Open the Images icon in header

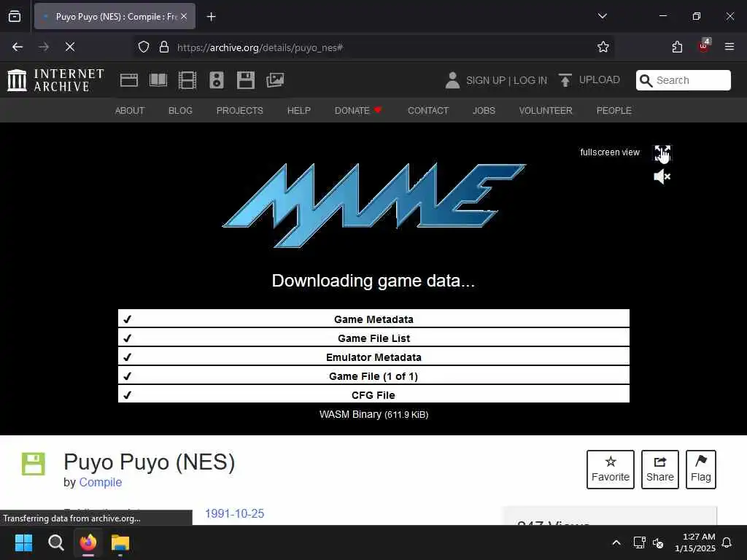pos(275,80)
